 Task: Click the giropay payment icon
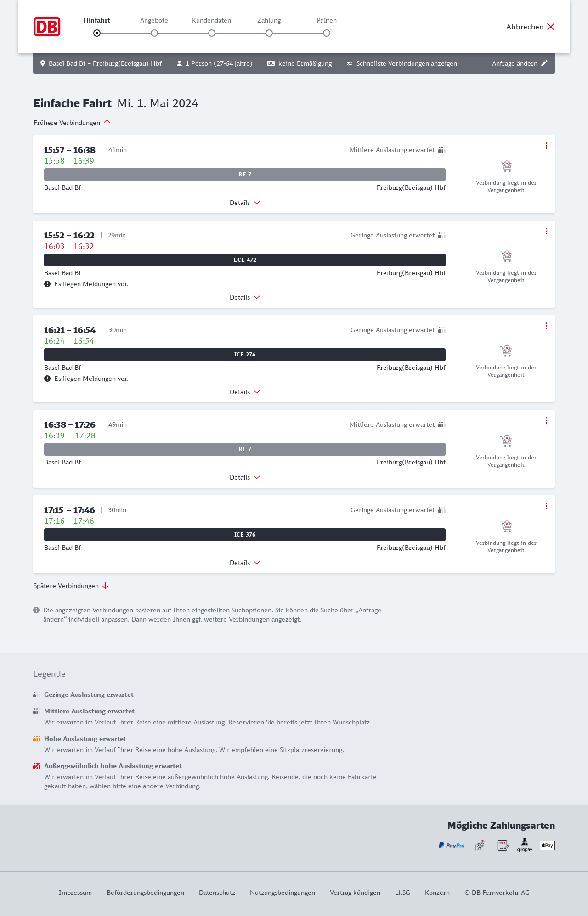525,845
